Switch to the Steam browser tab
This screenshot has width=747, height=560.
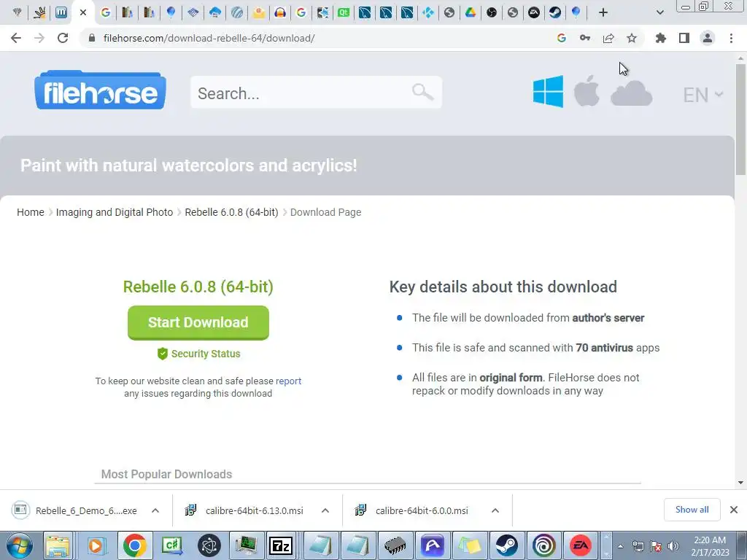[x=555, y=13]
